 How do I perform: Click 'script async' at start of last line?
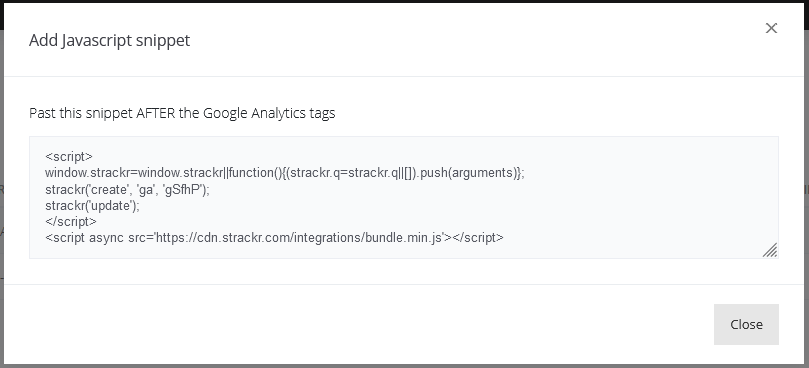click(86, 238)
